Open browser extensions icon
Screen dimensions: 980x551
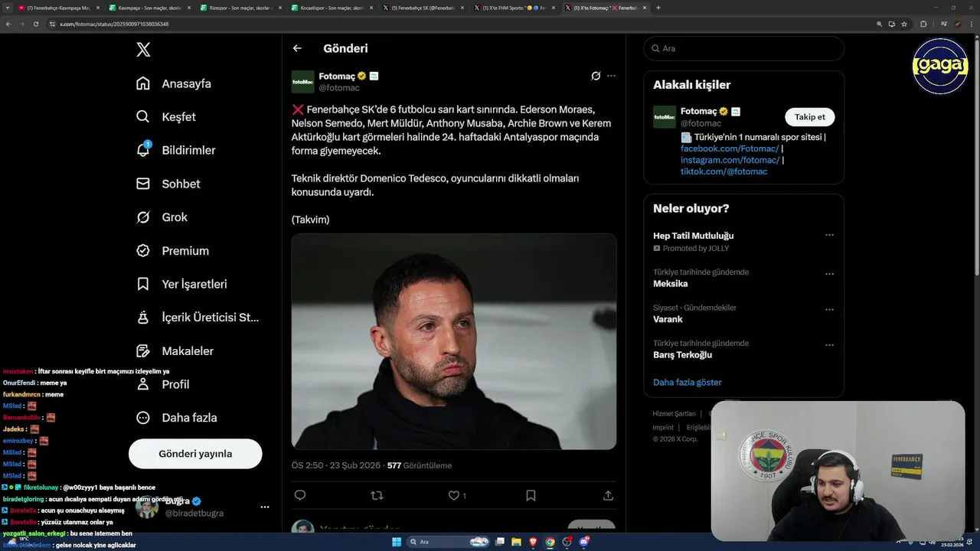click(923, 24)
